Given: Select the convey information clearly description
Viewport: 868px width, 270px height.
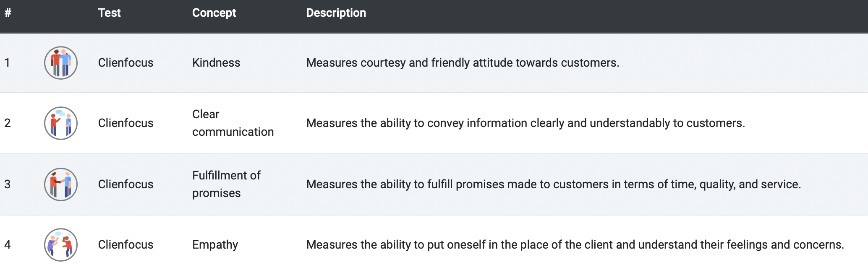Looking at the screenshot, I should point(526,123).
